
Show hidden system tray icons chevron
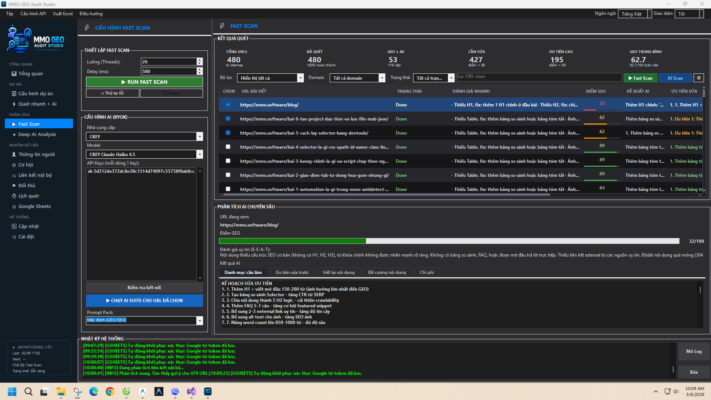click(656, 391)
